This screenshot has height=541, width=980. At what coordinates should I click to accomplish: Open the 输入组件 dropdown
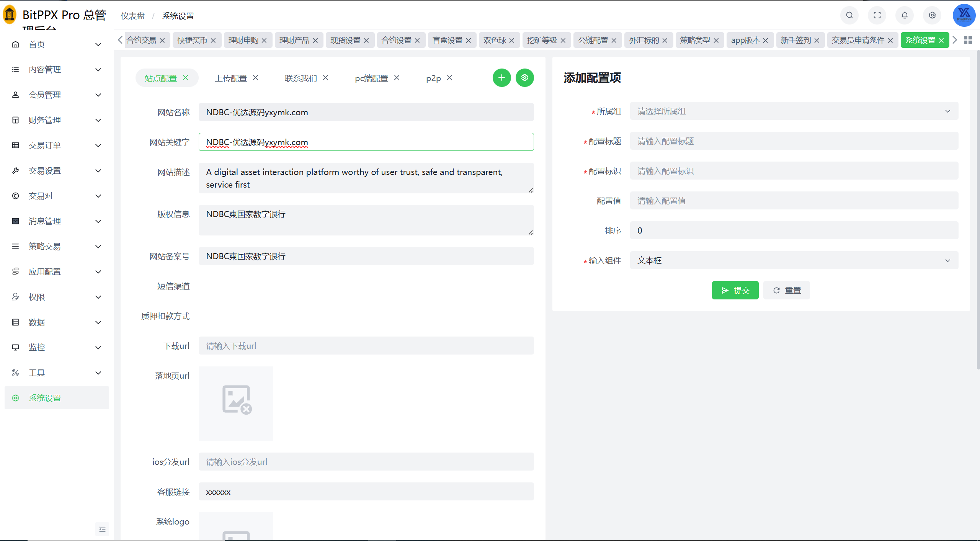coord(794,261)
